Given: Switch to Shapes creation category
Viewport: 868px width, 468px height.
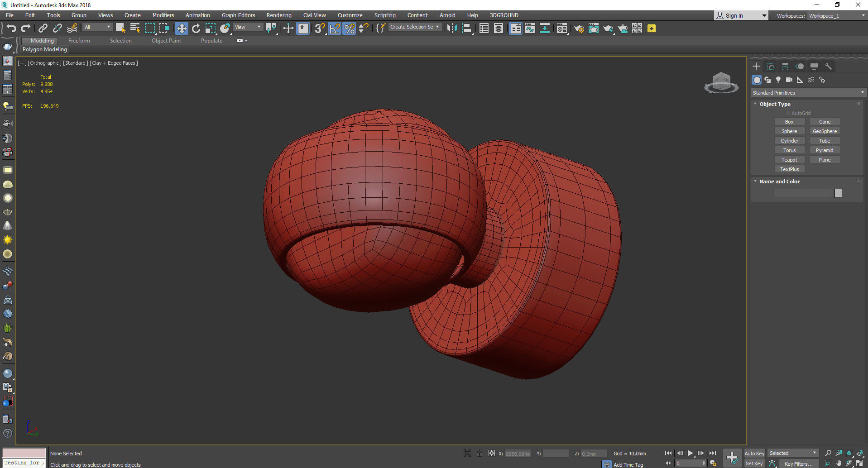Looking at the screenshot, I should click(x=767, y=80).
